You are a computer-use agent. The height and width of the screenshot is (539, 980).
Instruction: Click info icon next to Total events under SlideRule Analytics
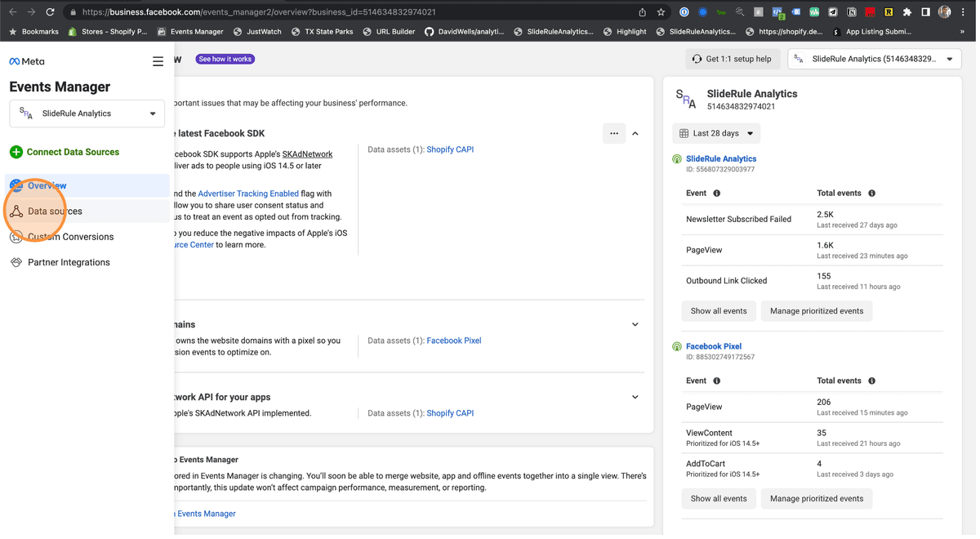872,194
